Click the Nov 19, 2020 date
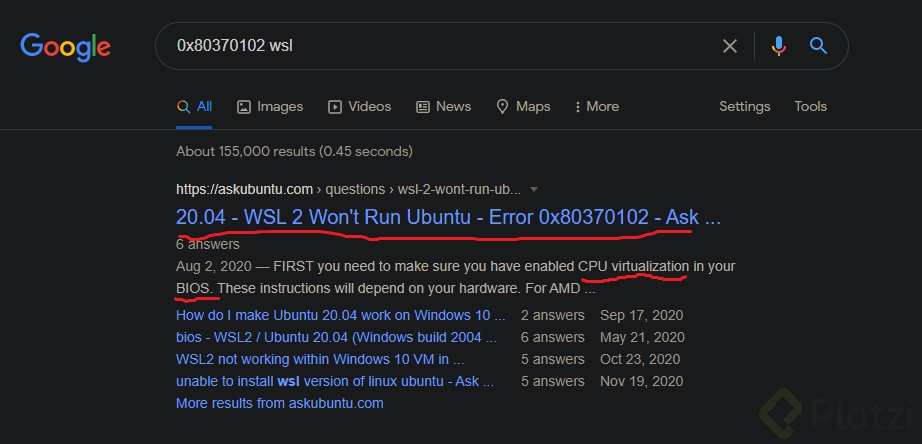Image resolution: width=922 pixels, height=444 pixels. pos(642,381)
